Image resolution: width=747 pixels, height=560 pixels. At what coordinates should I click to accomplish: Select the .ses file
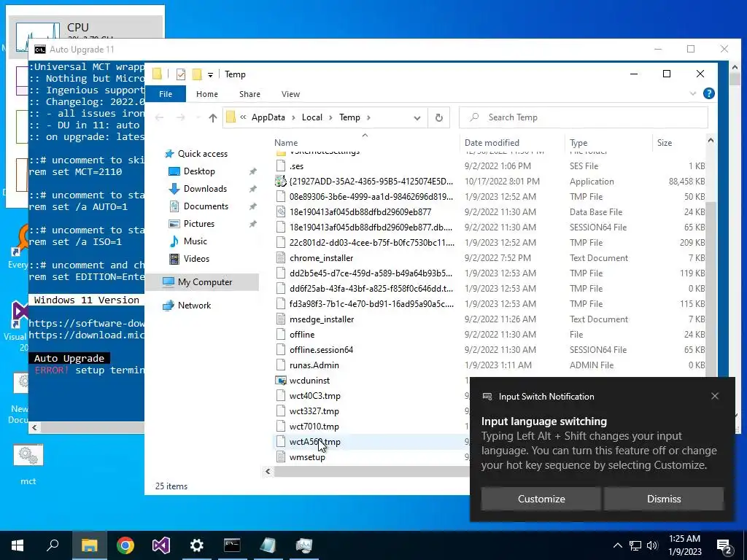click(x=296, y=166)
